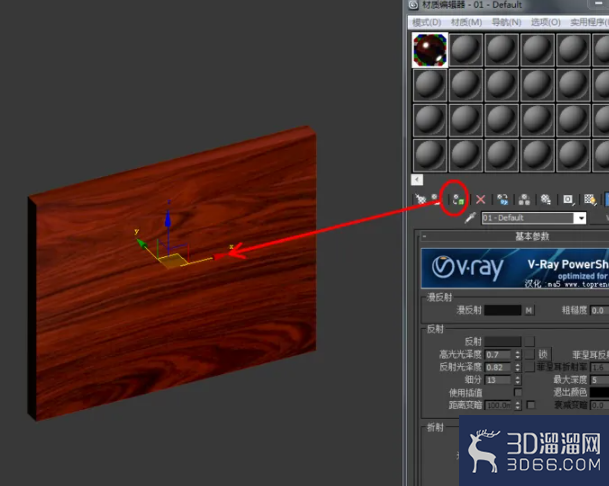Click the yellow XY plane handle of gizmo

[x=173, y=260]
